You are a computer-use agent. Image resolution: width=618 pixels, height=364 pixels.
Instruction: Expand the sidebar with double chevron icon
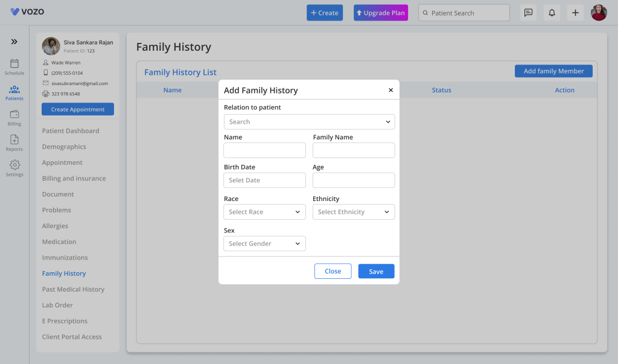pos(14,42)
